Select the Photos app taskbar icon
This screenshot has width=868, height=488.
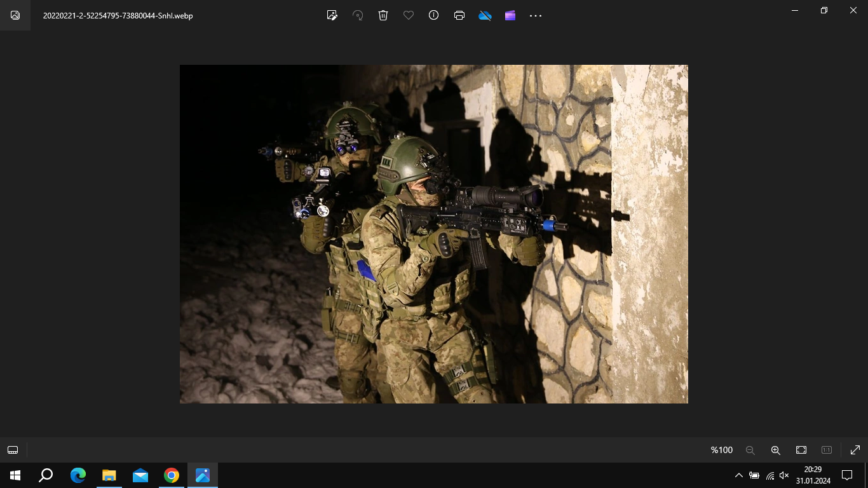(203, 475)
